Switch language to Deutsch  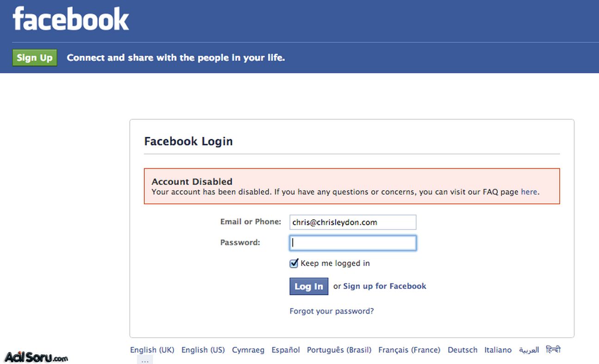[x=463, y=350]
